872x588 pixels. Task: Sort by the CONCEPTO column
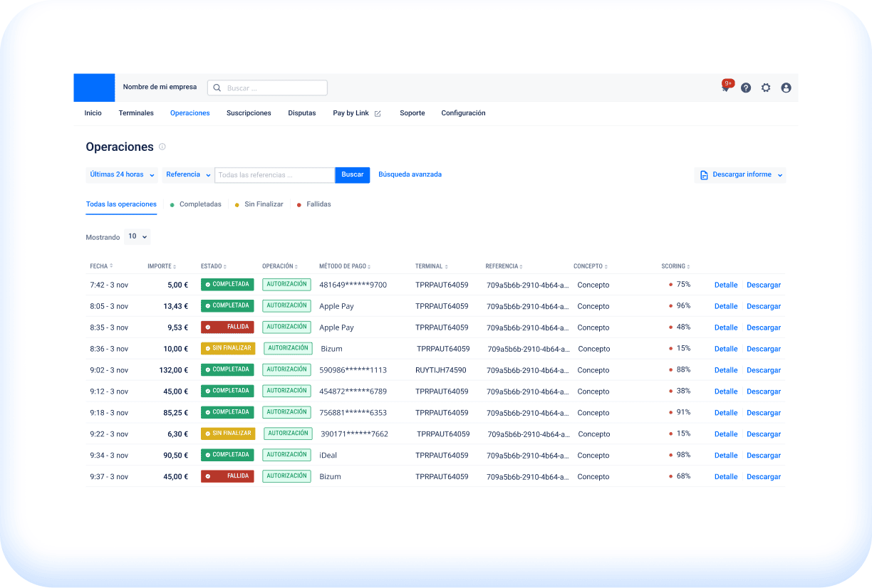[x=591, y=266]
